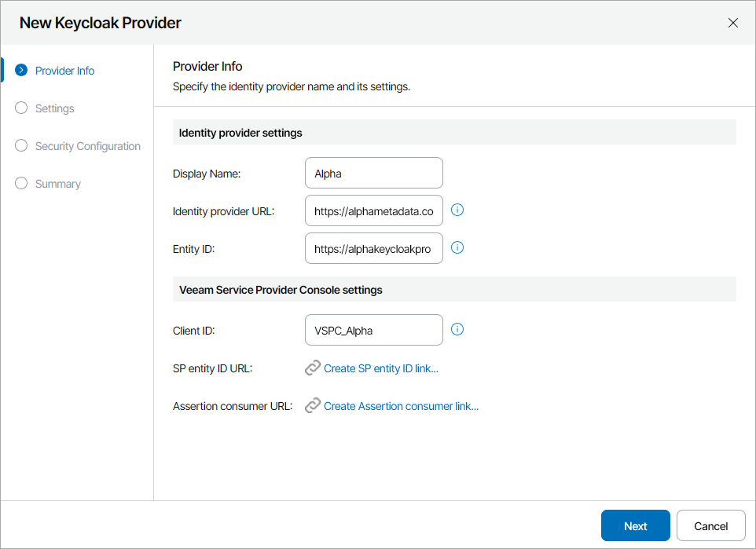Click Create Assertion consumer link
This screenshot has width=756, height=549.
(402, 405)
